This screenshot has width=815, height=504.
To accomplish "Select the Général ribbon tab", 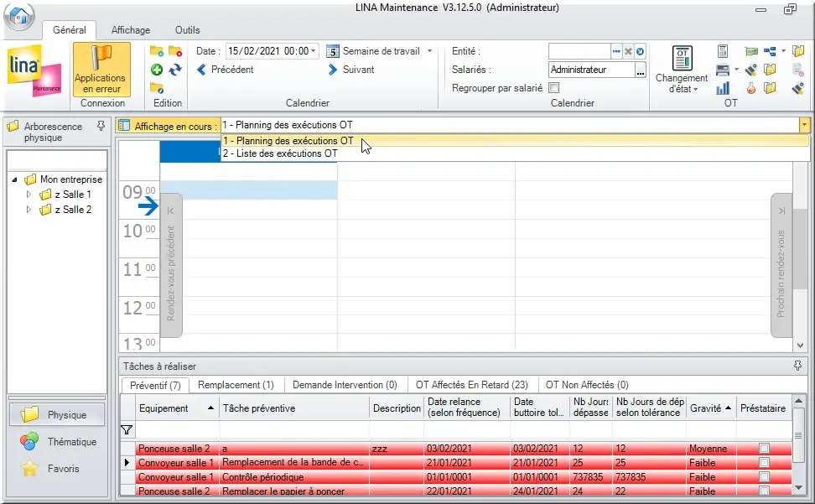I will coord(70,30).
